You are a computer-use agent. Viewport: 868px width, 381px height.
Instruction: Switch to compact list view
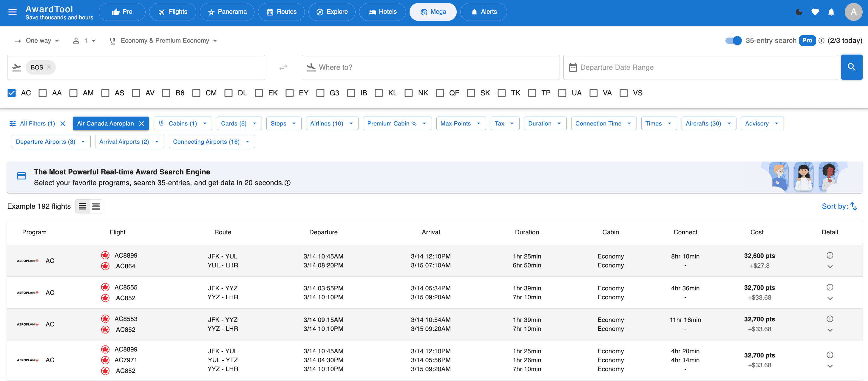click(x=82, y=207)
